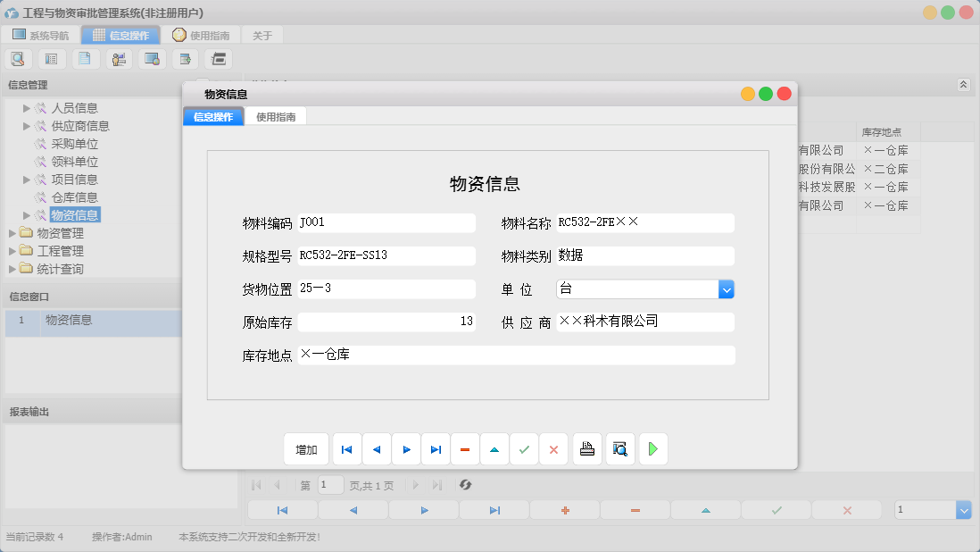
Task: Confirm record with the green checkmark icon
Action: coord(524,448)
